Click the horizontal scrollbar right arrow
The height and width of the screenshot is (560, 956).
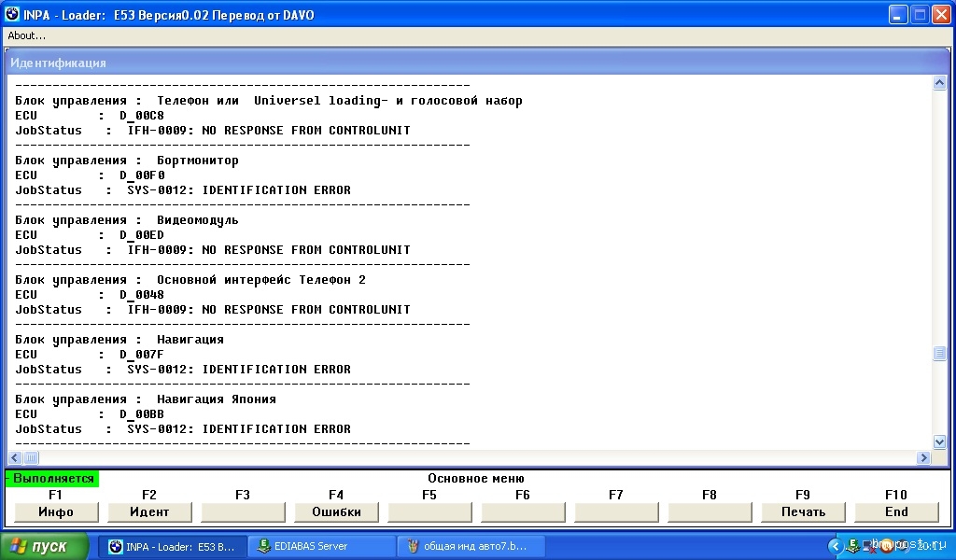pyautogui.click(x=924, y=457)
